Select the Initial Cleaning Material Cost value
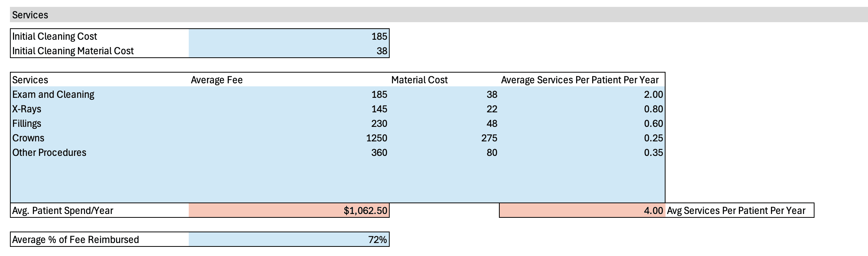The image size is (868, 256). click(289, 51)
